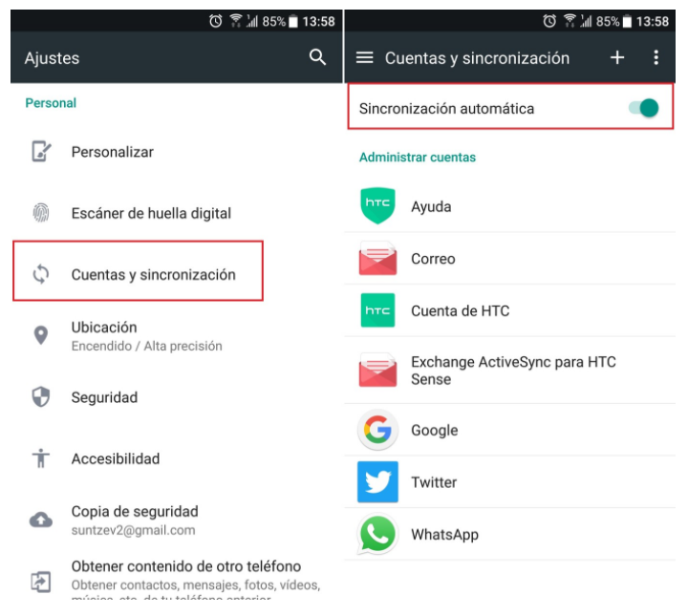Open Accesibilidad settings
Viewport: 688px width, 616px height.
click(177, 459)
